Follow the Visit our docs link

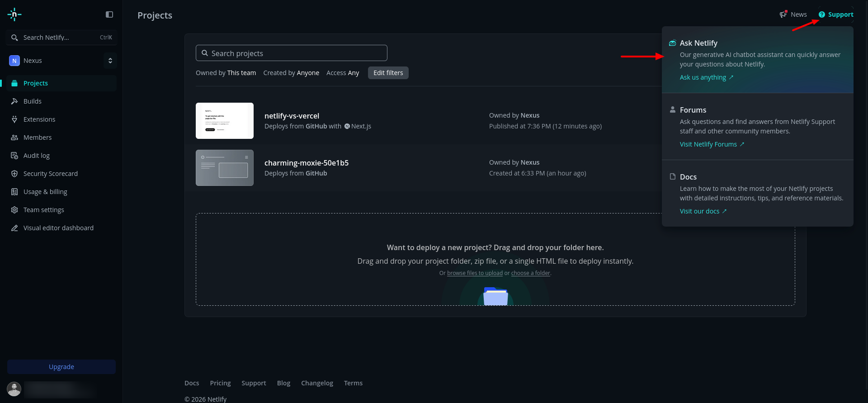(x=703, y=211)
